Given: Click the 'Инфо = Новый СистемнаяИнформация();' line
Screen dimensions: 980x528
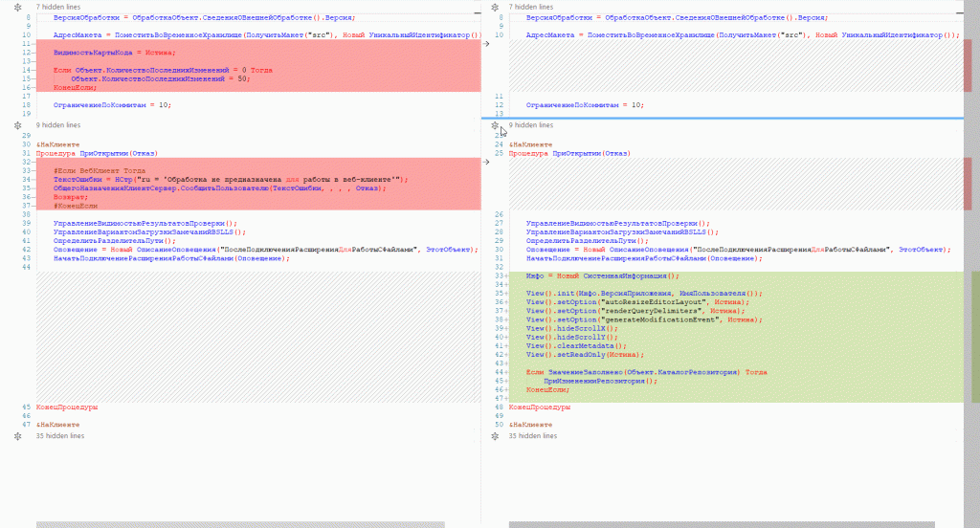Looking at the screenshot, I should [x=603, y=275].
